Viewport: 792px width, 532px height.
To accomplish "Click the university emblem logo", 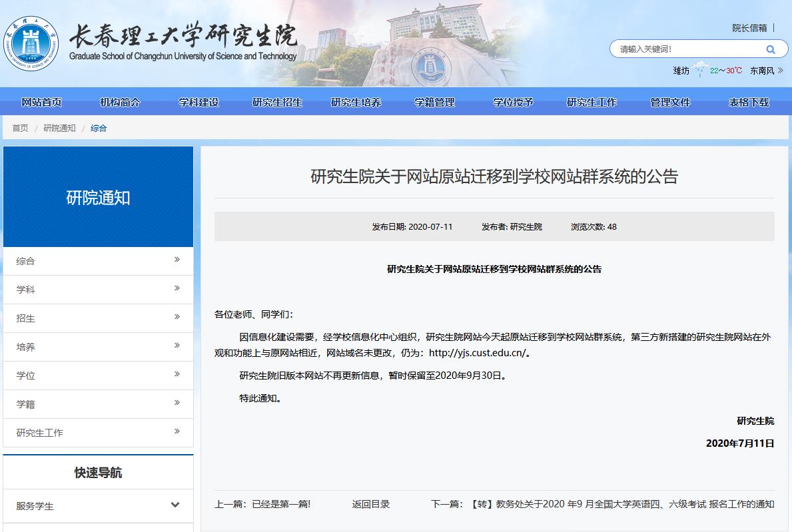I will tap(31, 43).
